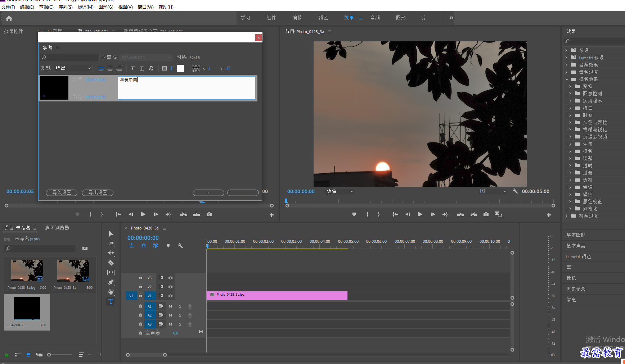Screen dimensions: 625x364
Task: Select the Pen tool
Action: tap(111, 282)
